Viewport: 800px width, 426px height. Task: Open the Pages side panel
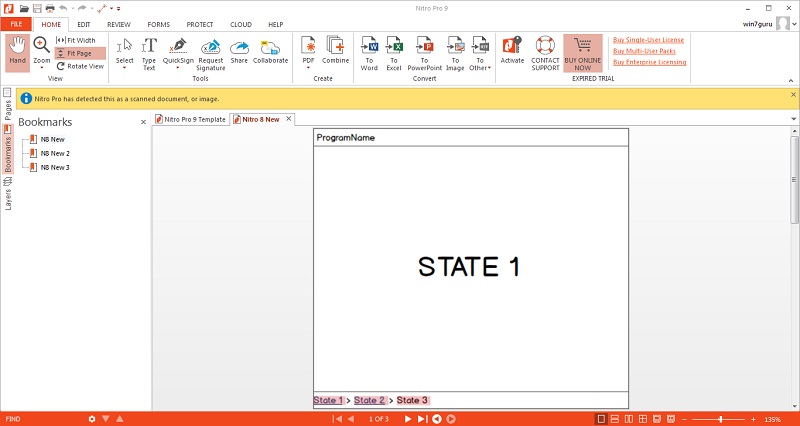tap(8, 104)
